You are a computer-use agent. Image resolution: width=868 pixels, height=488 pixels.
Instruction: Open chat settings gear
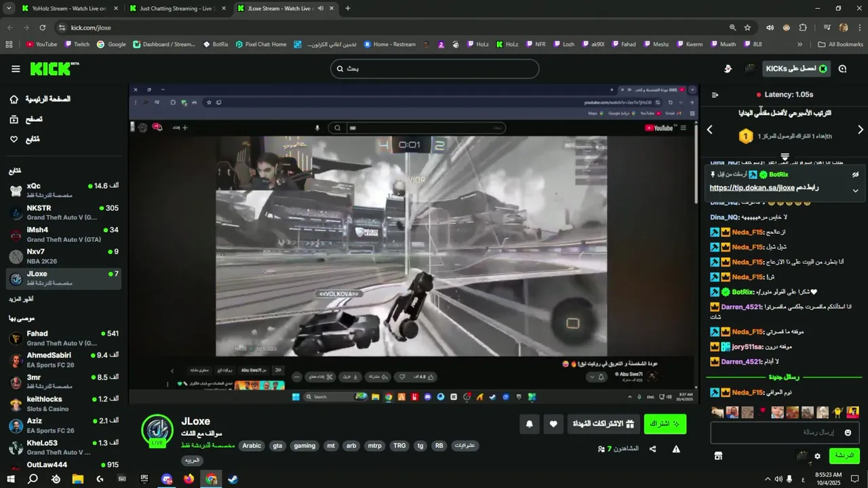[817, 456]
